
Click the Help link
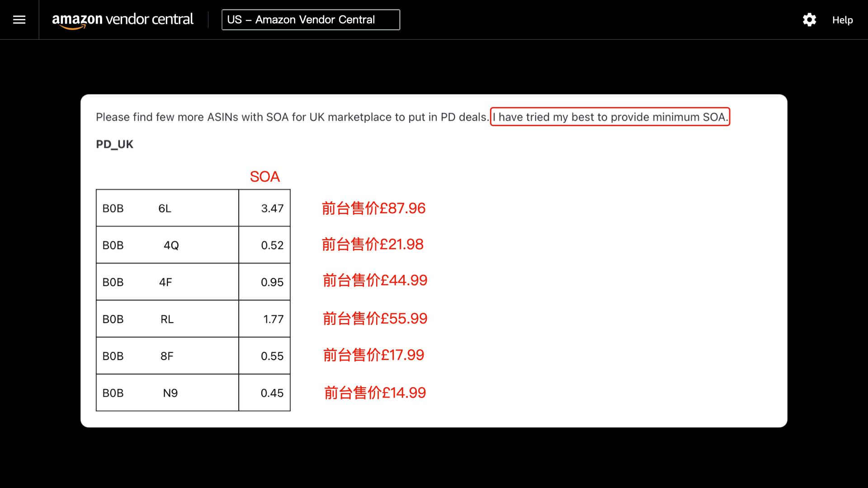tap(842, 20)
